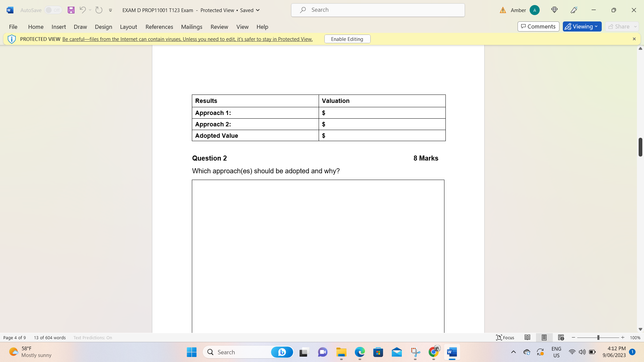Click the Enable Editing button
Viewport: 644px width, 362px height.
(347, 39)
